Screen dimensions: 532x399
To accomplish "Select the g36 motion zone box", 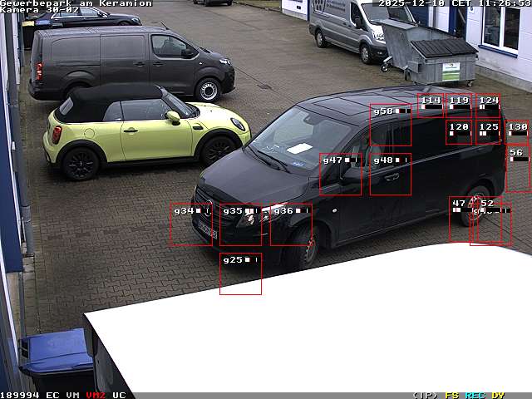I will pos(291,224).
